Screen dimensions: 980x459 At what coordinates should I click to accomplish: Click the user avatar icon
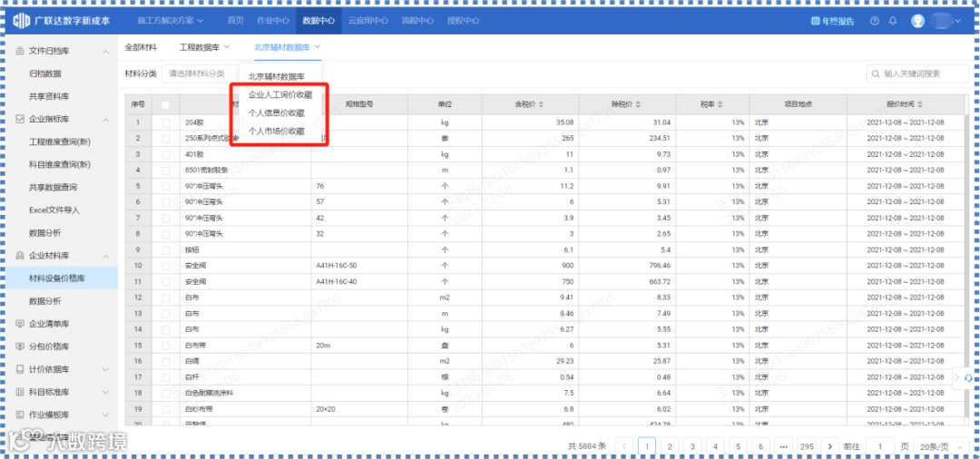click(917, 21)
